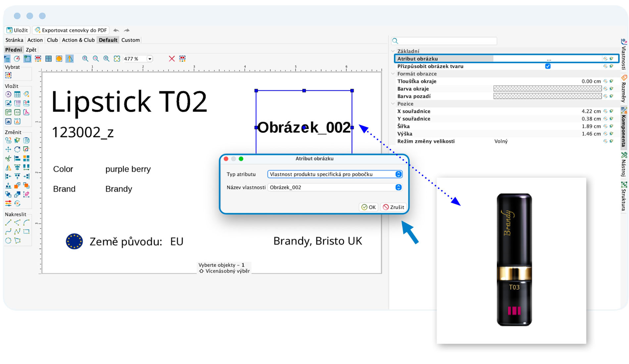629x364 pixels.
Task: Select the circle draw tool in Nakreslit
Action: [8, 241]
